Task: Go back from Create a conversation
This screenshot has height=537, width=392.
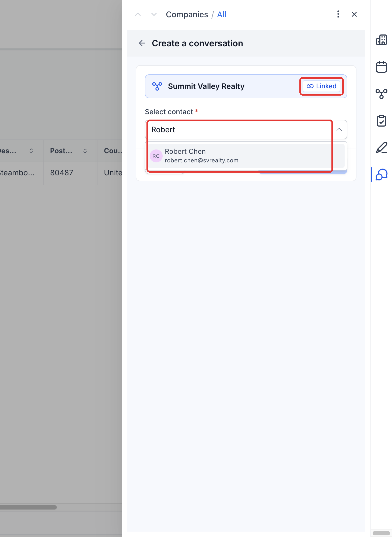Action: click(142, 43)
